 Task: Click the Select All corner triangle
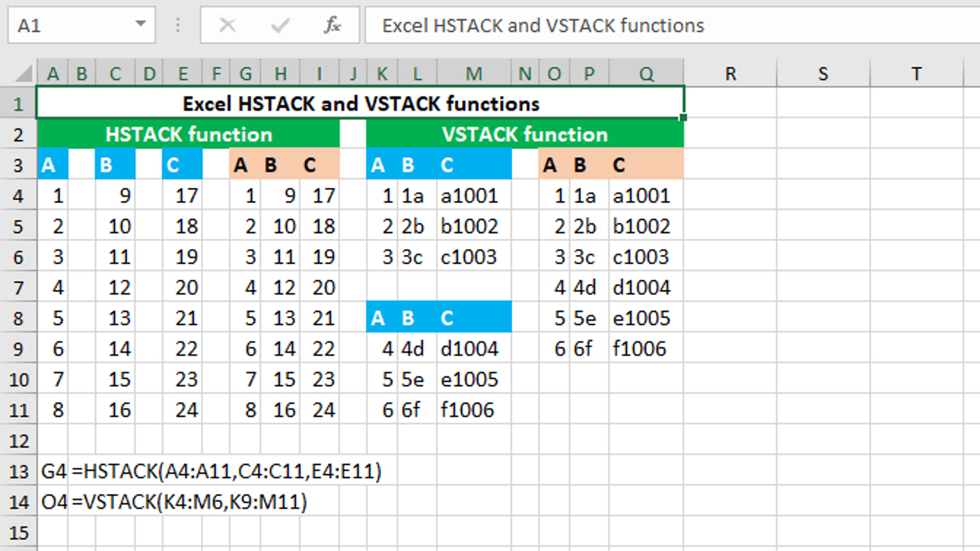[x=23, y=74]
